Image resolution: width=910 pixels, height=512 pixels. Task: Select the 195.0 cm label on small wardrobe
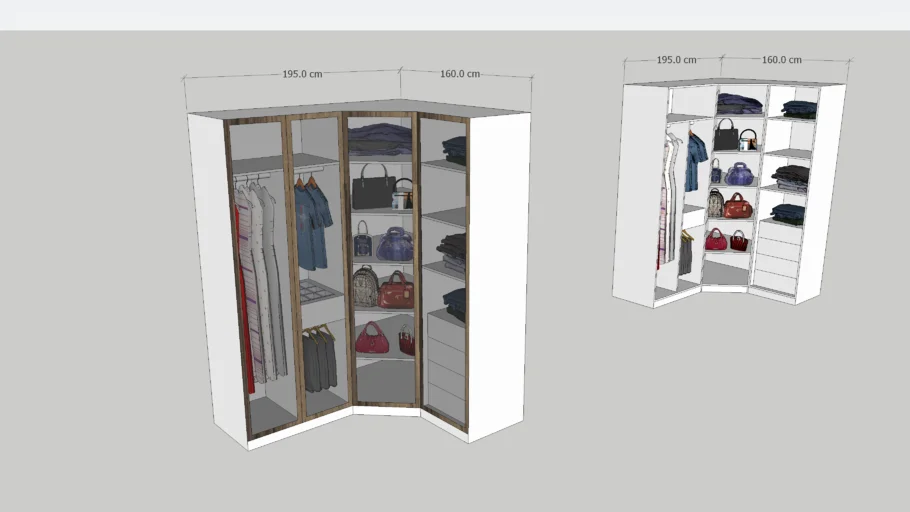[x=676, y=60]
